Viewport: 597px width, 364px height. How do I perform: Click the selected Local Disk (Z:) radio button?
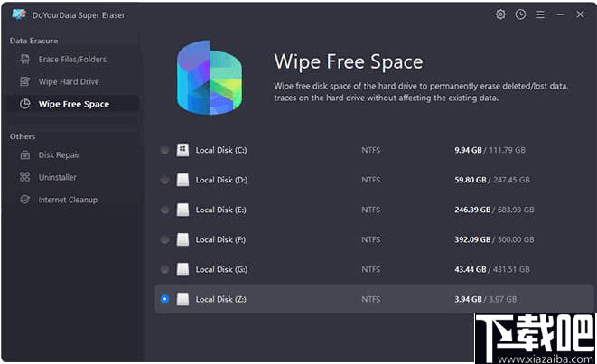(164, 299)
